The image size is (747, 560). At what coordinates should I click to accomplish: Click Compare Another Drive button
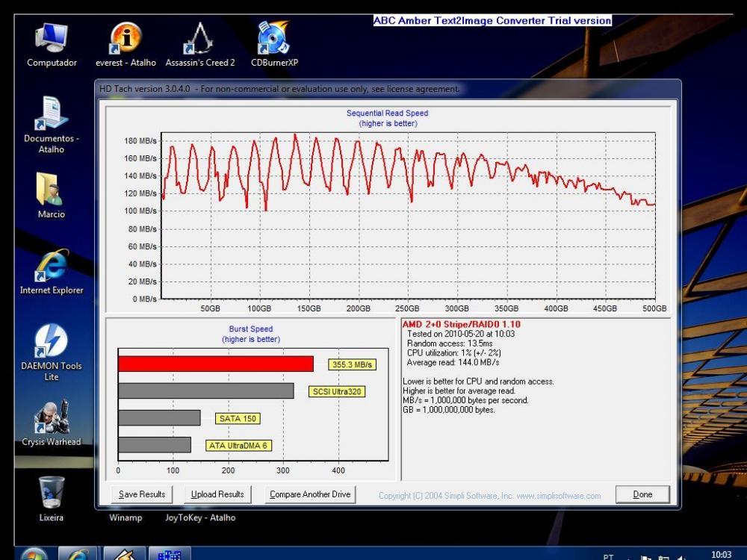pyautogui.click(x=309, y=494)
